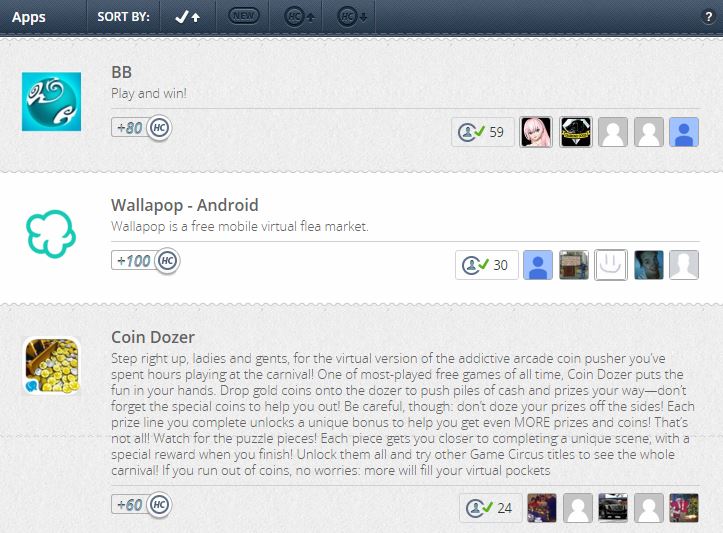Screen dimensions: 723x533
Task: Open the help question mark icon
Action: point(708,17)
